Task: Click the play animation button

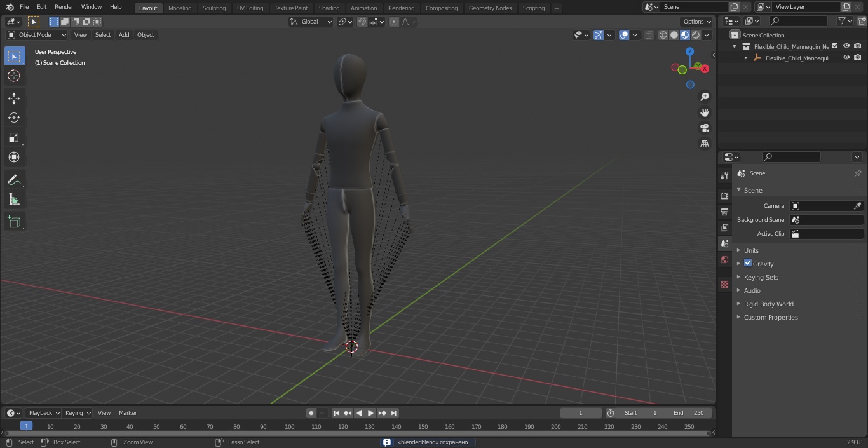Action: coord(371,413)
